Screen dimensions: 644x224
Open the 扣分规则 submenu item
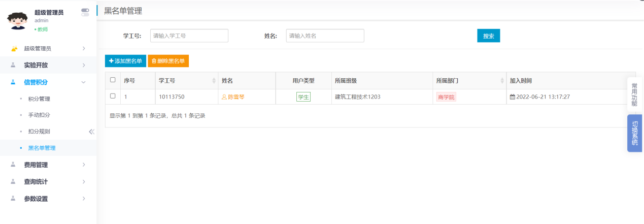coord(39,132)
